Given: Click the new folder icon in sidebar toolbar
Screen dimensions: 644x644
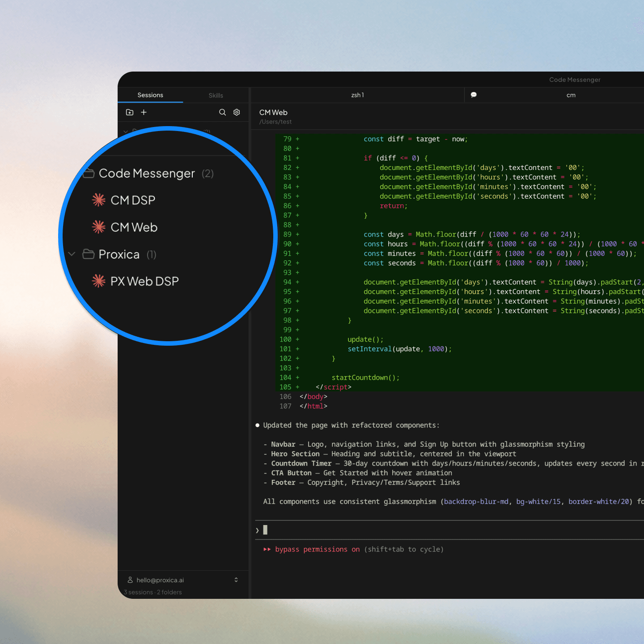Looking at the screenshot, I should (x=130, y=112).
